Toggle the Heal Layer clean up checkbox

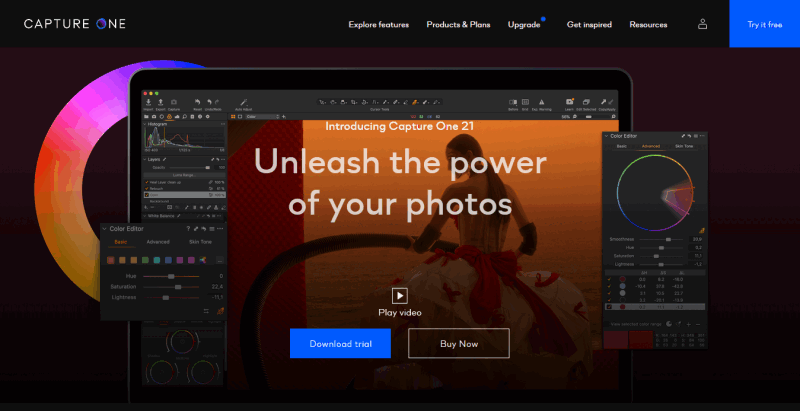pyautogui.click(x=146, y=182)
